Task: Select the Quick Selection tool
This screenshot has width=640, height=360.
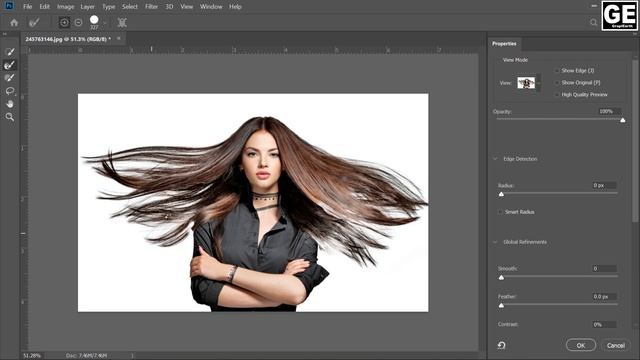Action: [x=10, y=52]
